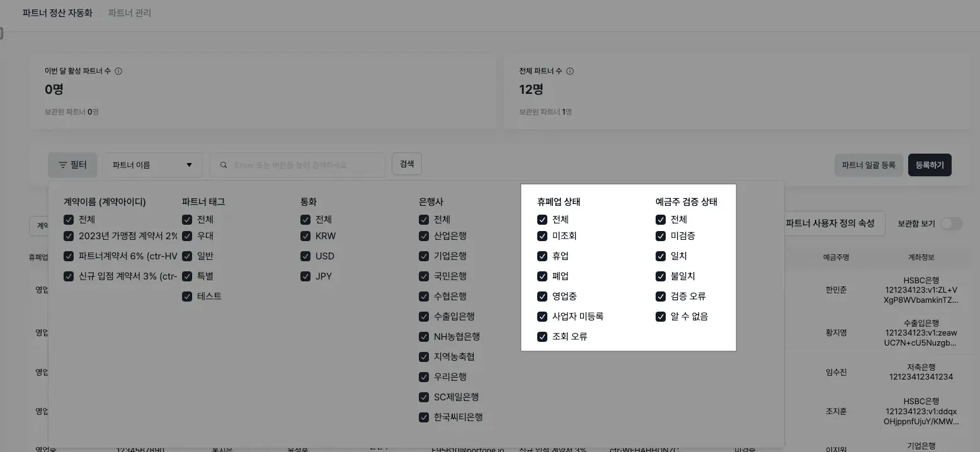Uncheck 불일치 under 예금주 검증 상태
Image resolution: width=980 pixels, height=452 pixels.
point(661,276)
